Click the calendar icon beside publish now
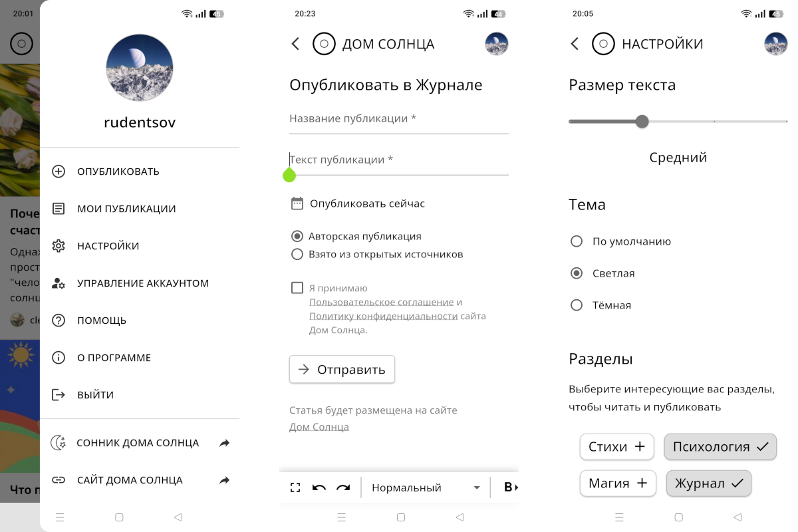 click(x=297, y=203)
